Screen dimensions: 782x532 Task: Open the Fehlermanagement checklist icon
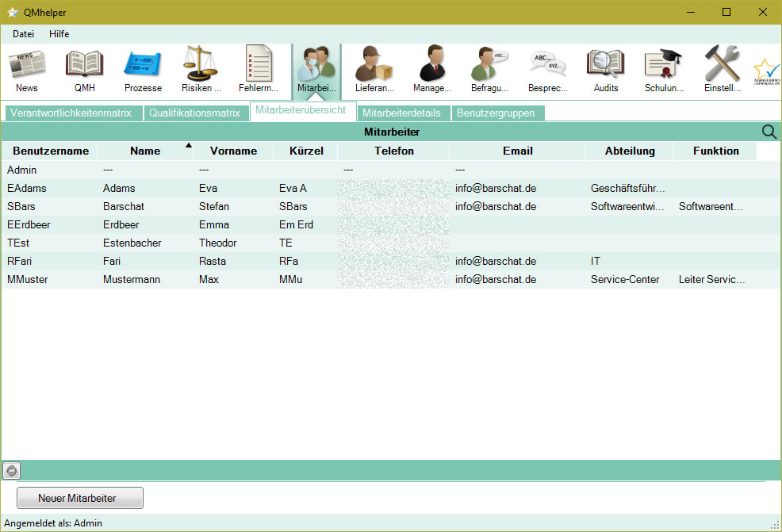click(x=259, y=70)
